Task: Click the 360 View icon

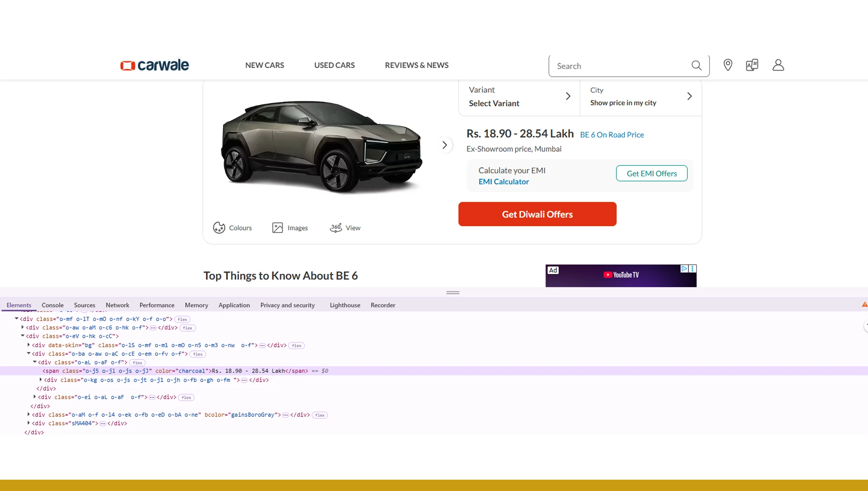Action: pos(335,227)
